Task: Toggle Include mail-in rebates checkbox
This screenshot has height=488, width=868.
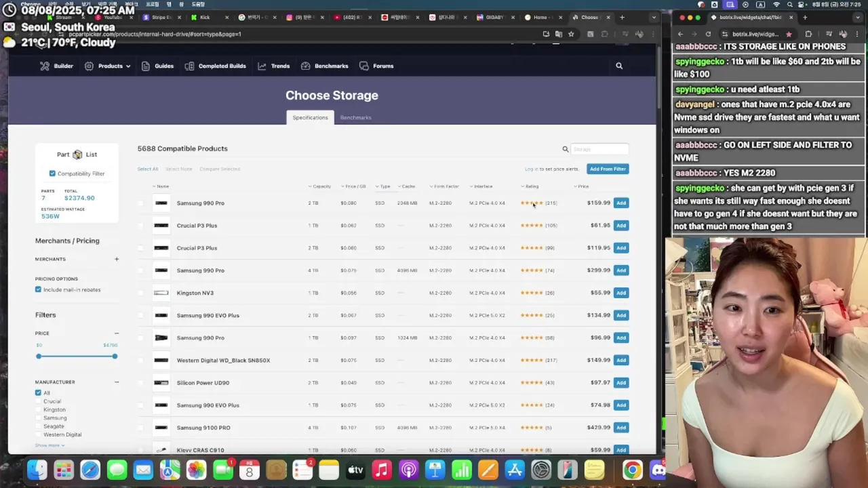Action: [x=38, y=289]
